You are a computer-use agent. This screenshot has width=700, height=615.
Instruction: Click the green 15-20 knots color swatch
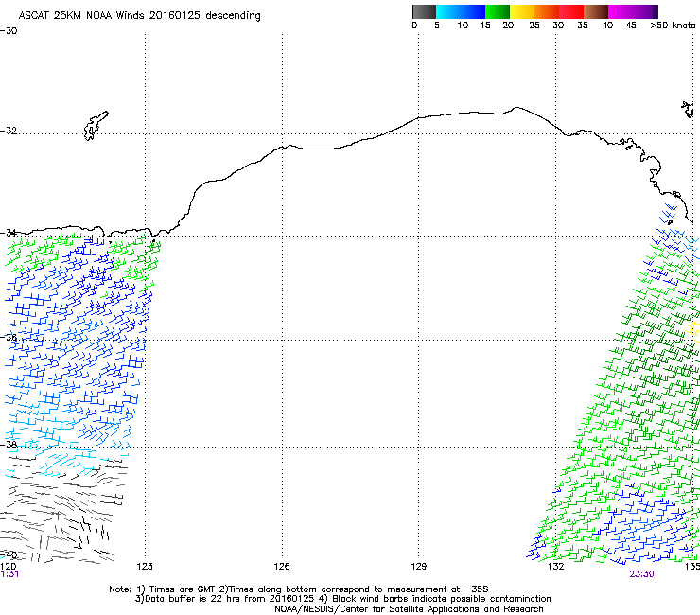coord(498,11)
